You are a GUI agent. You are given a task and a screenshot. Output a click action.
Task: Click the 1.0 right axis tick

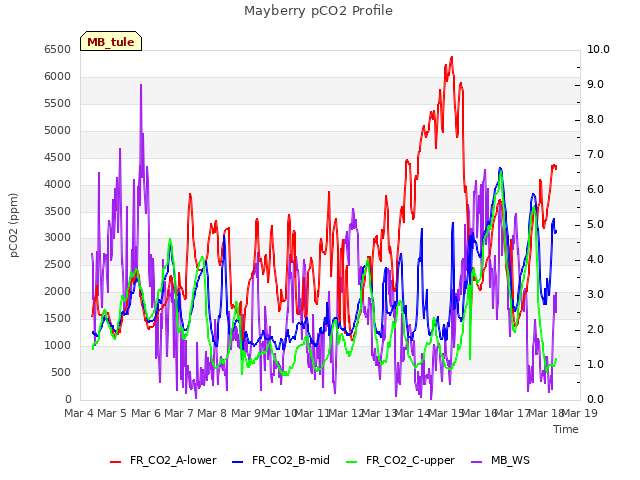(596, 364)
